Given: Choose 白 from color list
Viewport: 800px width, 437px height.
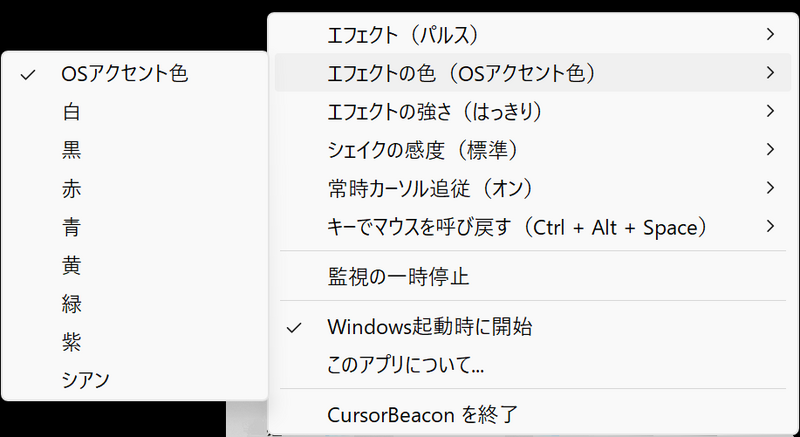Looking at the screenshot, I should [x=135, y=112].
